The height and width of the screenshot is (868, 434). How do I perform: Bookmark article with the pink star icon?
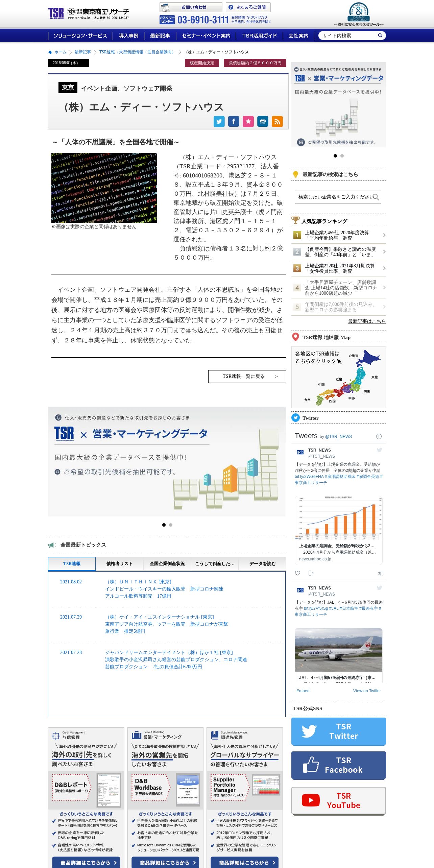tap(248, 121)
